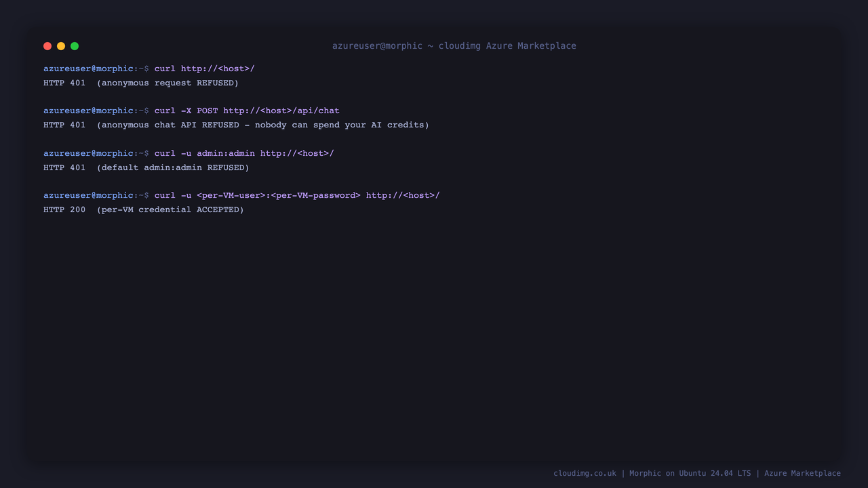This screenshot has width=868, height=488.
Task: Click the red close window dot
Action: (47, 46)
